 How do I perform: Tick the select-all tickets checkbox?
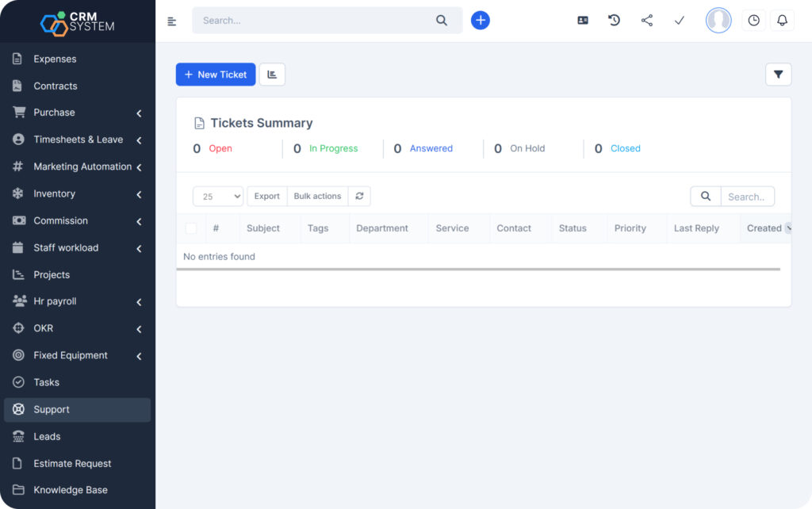(191, 228)
